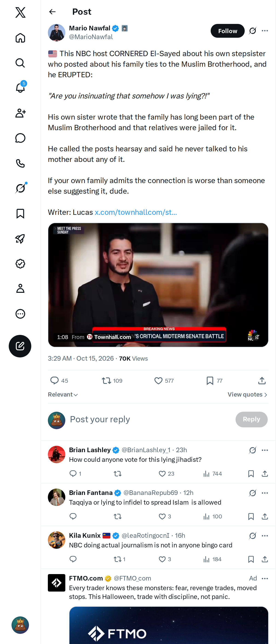Open the sidebar More circle menu

[x=20, y=314]
